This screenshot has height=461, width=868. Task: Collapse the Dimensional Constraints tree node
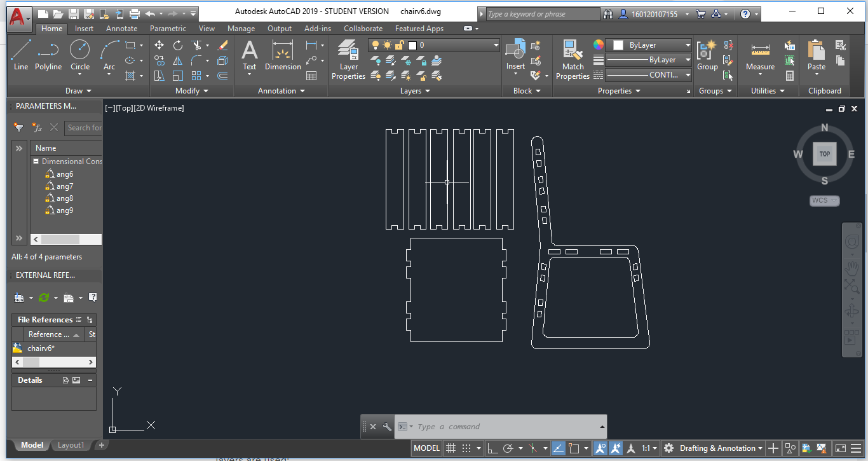36,162
